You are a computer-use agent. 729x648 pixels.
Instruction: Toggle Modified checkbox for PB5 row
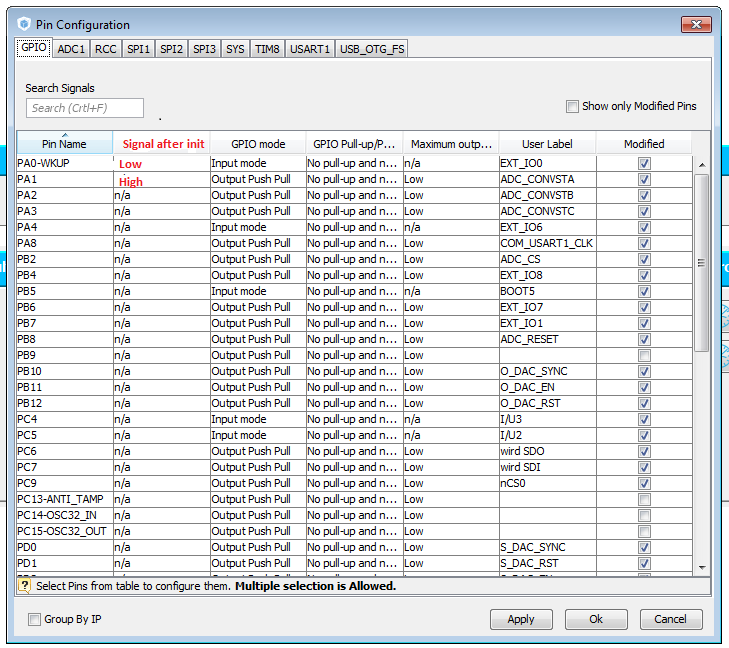click(x=644, y=291)
